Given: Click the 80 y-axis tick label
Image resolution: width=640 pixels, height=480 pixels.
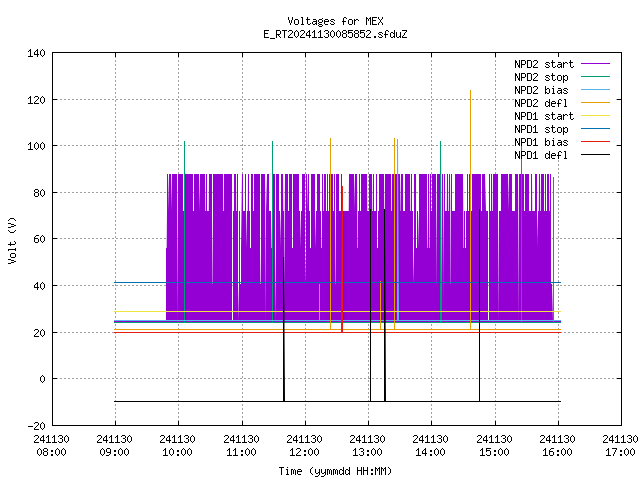Looking at the screenshot, I should tap(39, 193).
